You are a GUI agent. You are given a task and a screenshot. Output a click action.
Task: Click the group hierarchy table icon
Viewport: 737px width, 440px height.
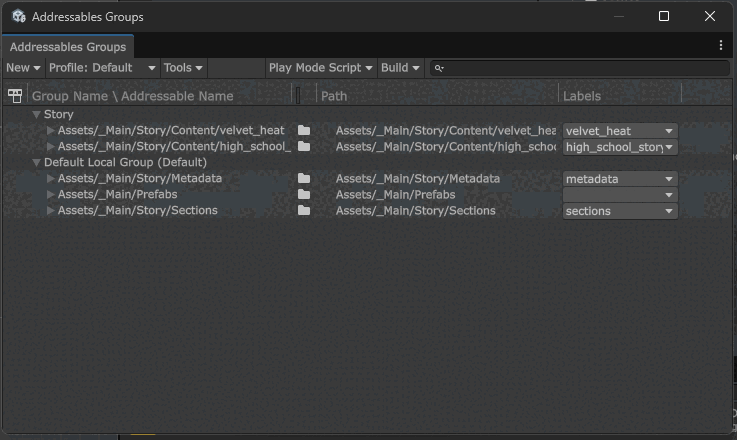[x=15, y=96]
